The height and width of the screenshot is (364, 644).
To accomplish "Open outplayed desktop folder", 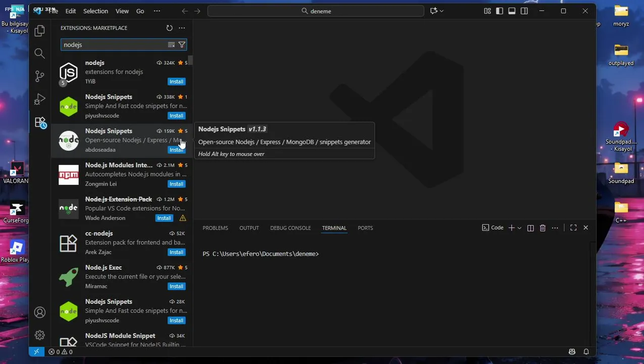I will (x=621, y=55).
